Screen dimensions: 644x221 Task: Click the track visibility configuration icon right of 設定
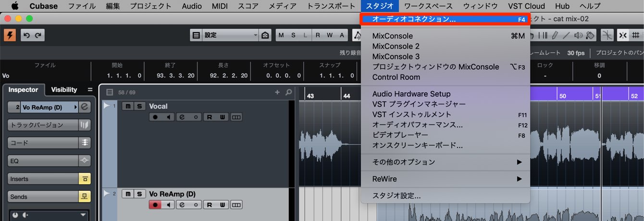(265, 35)
